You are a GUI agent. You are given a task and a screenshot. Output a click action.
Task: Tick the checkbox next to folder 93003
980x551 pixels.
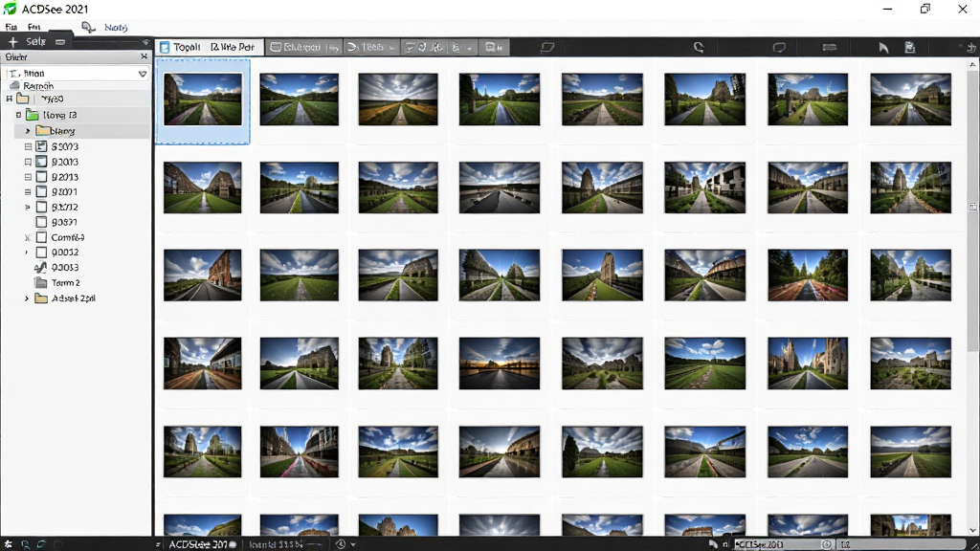pos(41,146)
